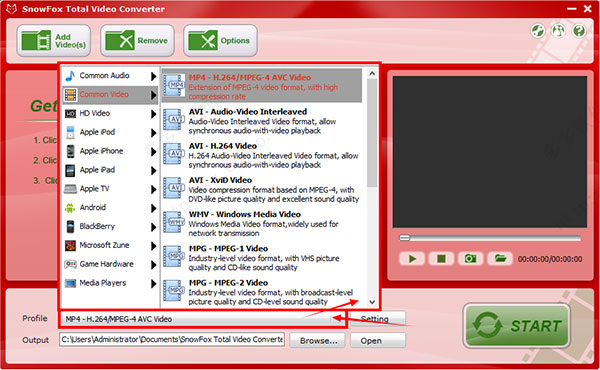The height and width of the screenshot is (370, 600).
Task: Click the Apple TV device icon
Action: (x=70, y=189)
